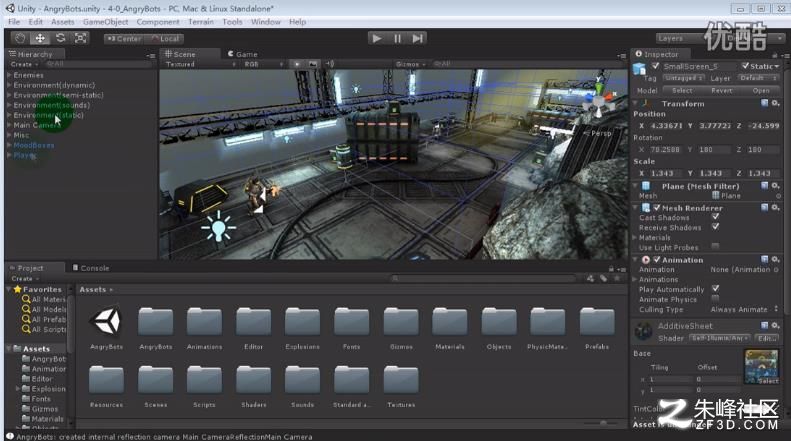Select the Scale tool in toolbar
The width and height of the screenshot is (791, 441).
pos(81,38)
